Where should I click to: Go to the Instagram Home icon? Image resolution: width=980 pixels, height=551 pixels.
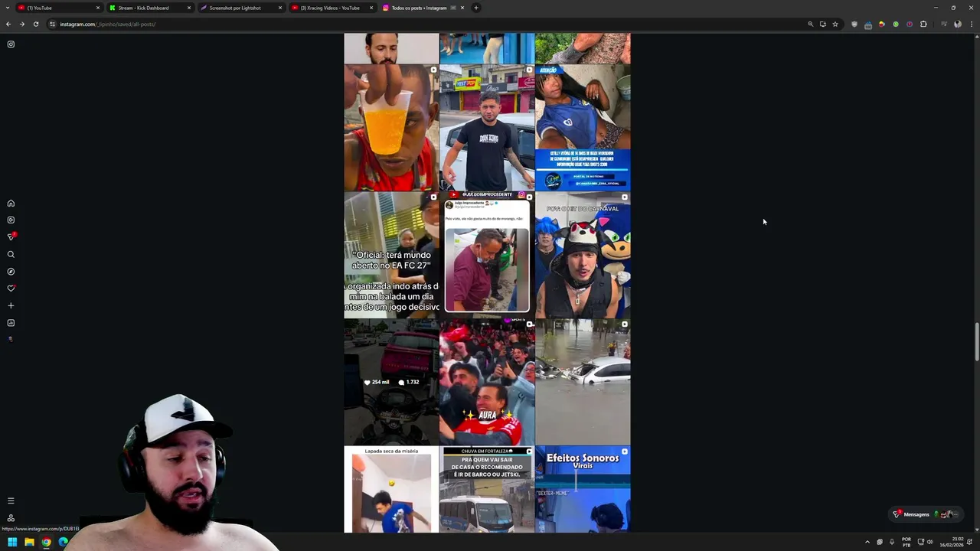[11, 203]
